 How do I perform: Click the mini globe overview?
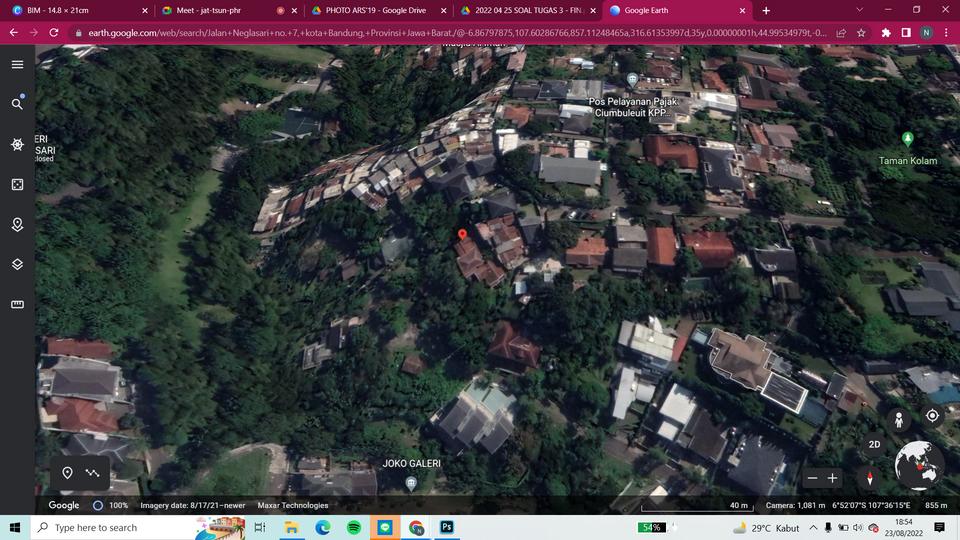pos(918,465)
